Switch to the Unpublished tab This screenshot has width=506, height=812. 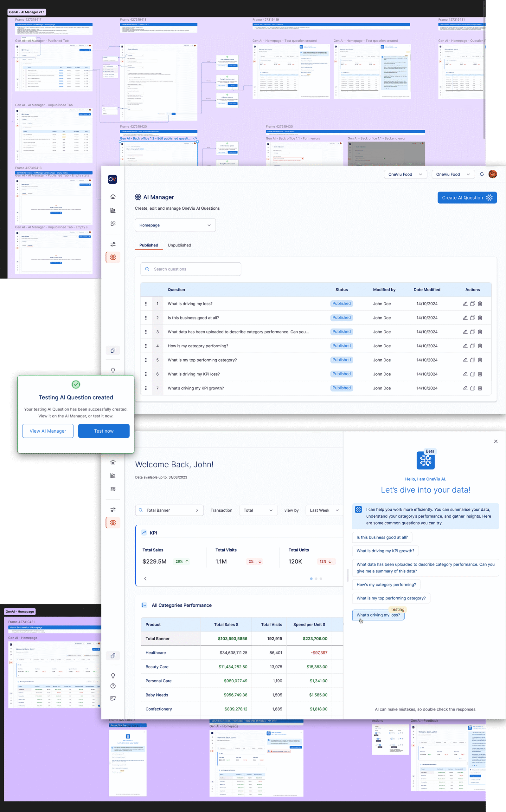click(x=179, y=245)
